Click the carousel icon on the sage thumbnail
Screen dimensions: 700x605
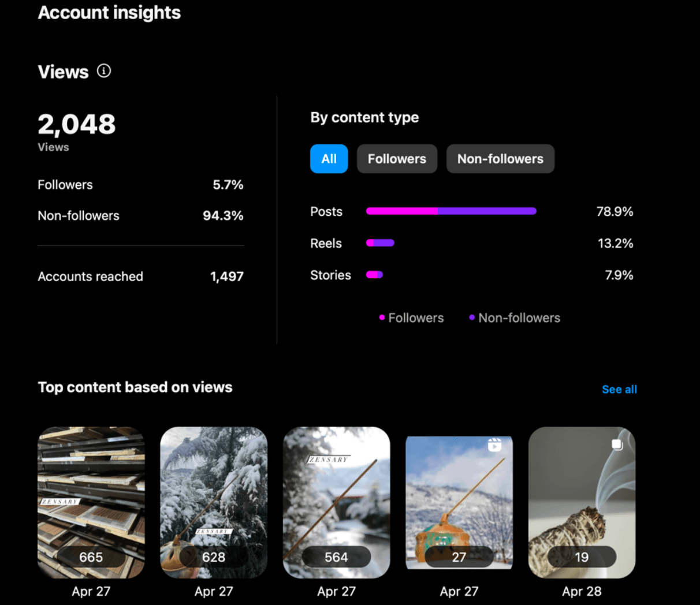(617, 445)
